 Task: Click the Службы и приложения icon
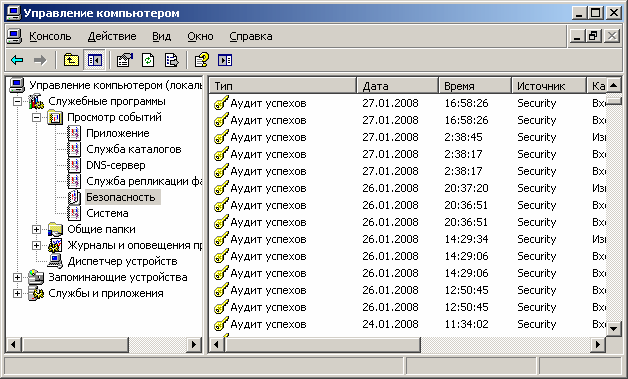[36, 293]
